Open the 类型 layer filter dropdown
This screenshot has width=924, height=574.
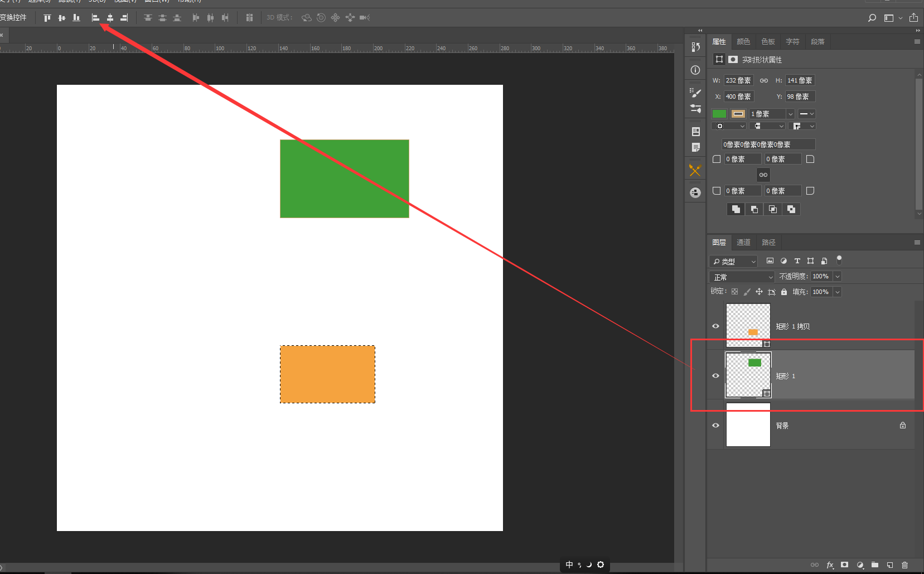(733, 261)
